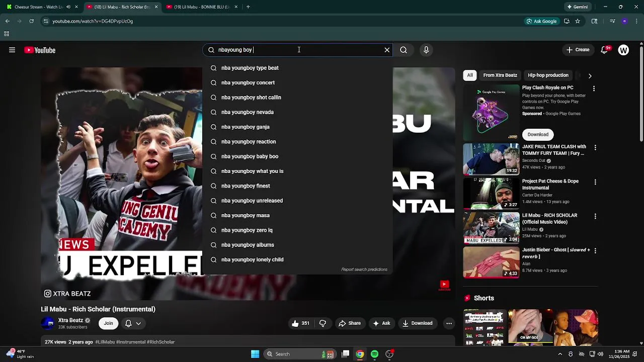This screenshot has height=362, width=644.
Task: Join the Xtra Beatz channel
Action: tap(108, 323)
